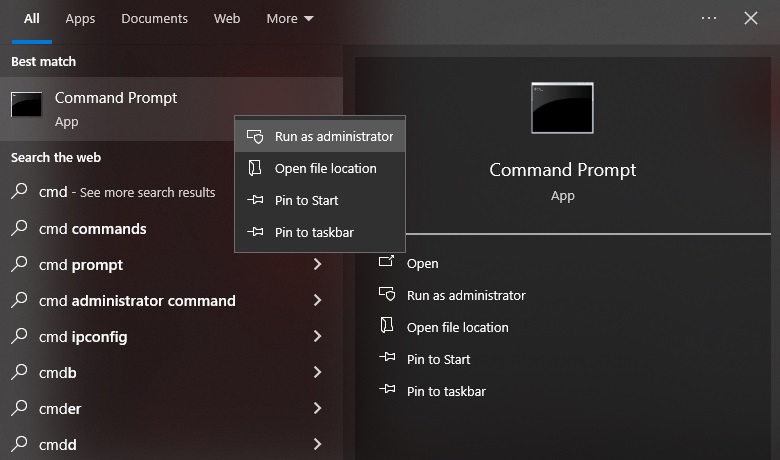The height and width of the screenshot is (460, 780).
Task: Click Run as administrator in preview pane
Action: pyautogui.click(x=466, y=295)
